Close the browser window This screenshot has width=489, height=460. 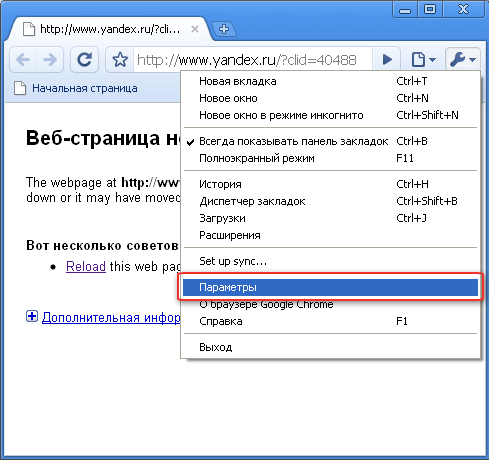click(463, 9)
